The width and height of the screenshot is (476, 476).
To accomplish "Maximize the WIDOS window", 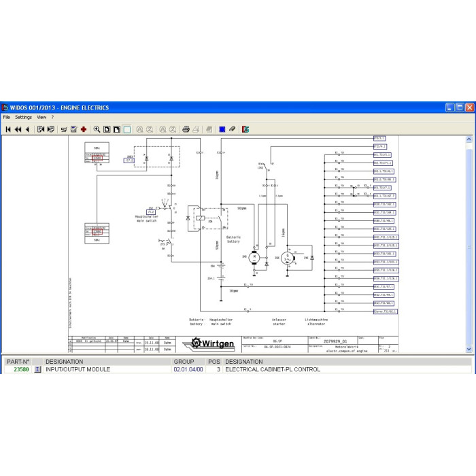I will [x=460, y=107].
